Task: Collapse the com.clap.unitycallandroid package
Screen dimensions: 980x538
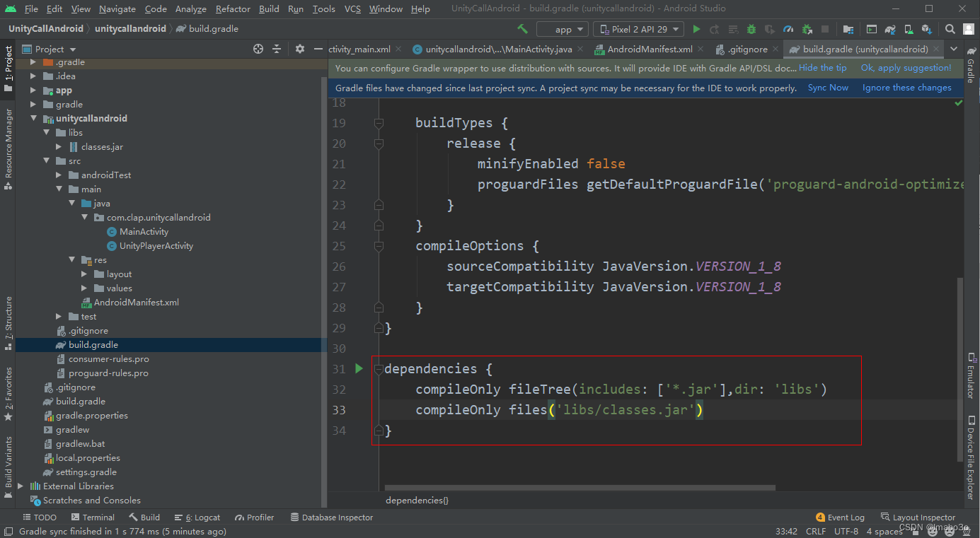Action: click(84, 217)
